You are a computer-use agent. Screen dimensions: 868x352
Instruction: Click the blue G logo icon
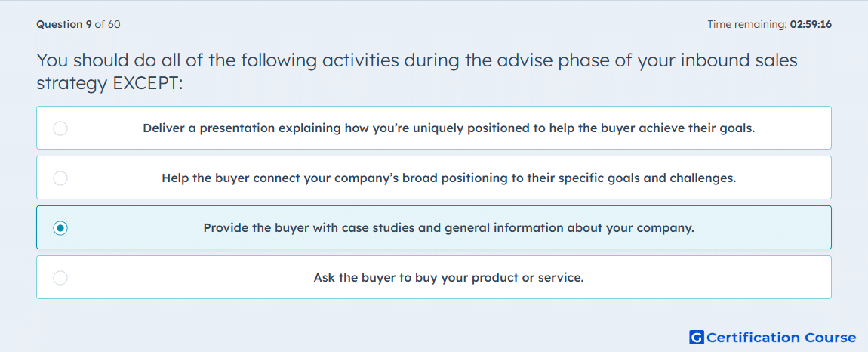click(x=697, y=337)
